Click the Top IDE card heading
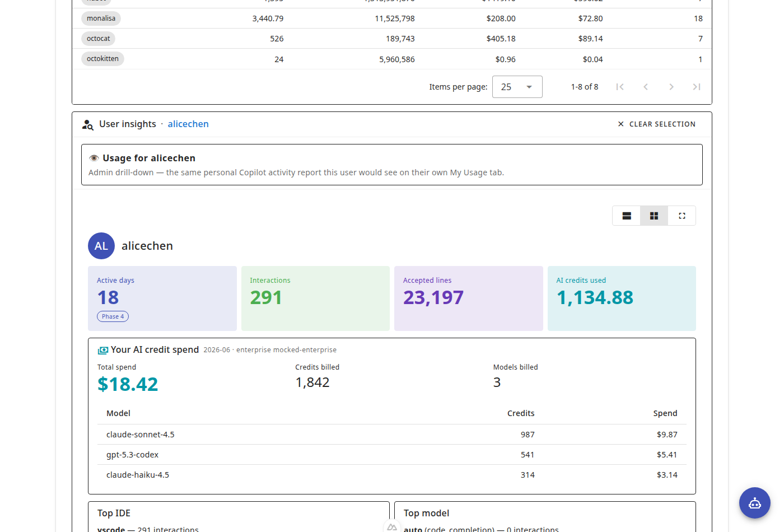Screen dimensions: 784x532 click(x=114, y=513)
